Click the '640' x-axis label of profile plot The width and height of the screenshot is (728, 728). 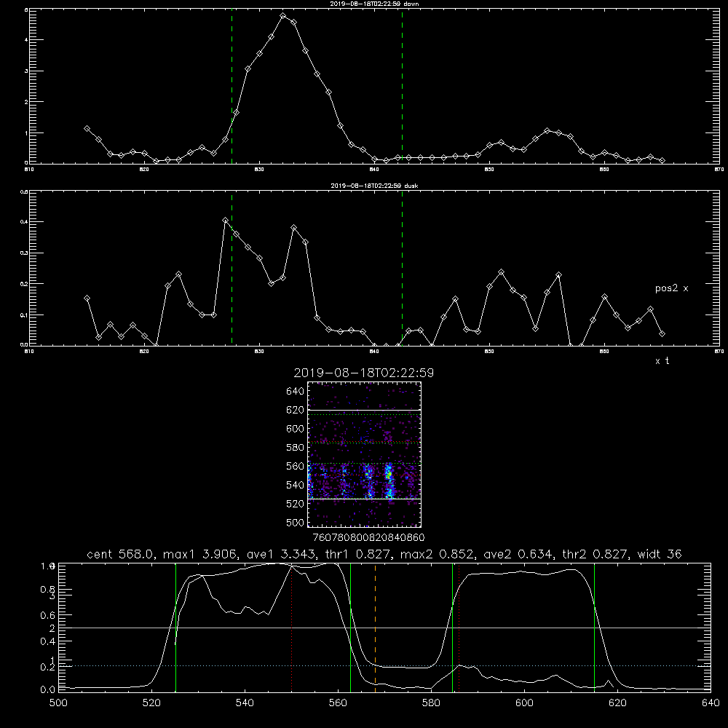pyautogui.click(x=711, y=703)
